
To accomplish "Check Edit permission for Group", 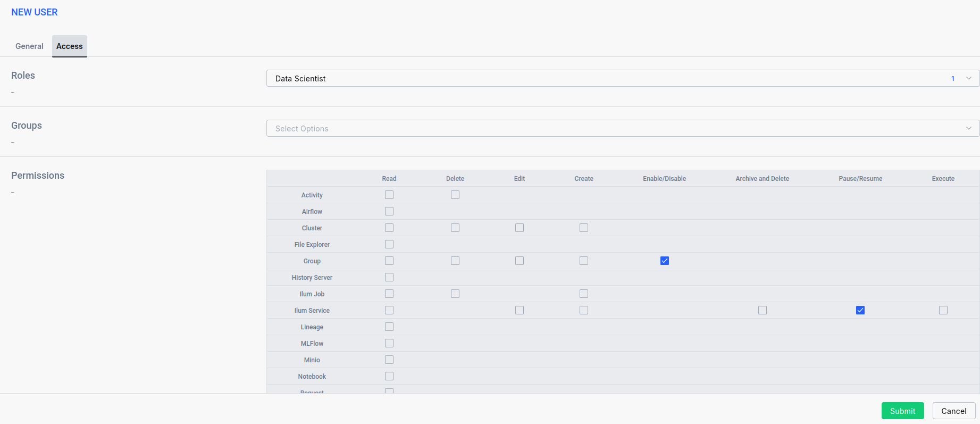I will (x=520, y=261).
